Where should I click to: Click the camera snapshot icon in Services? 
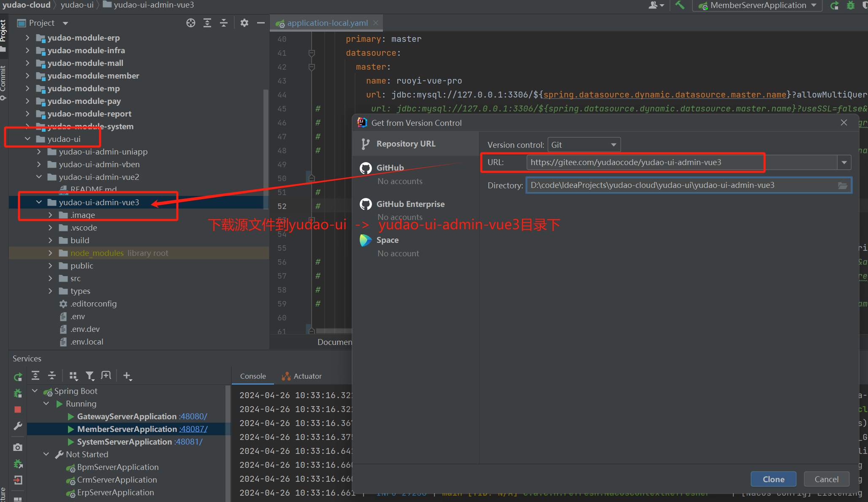click(18, 447)
